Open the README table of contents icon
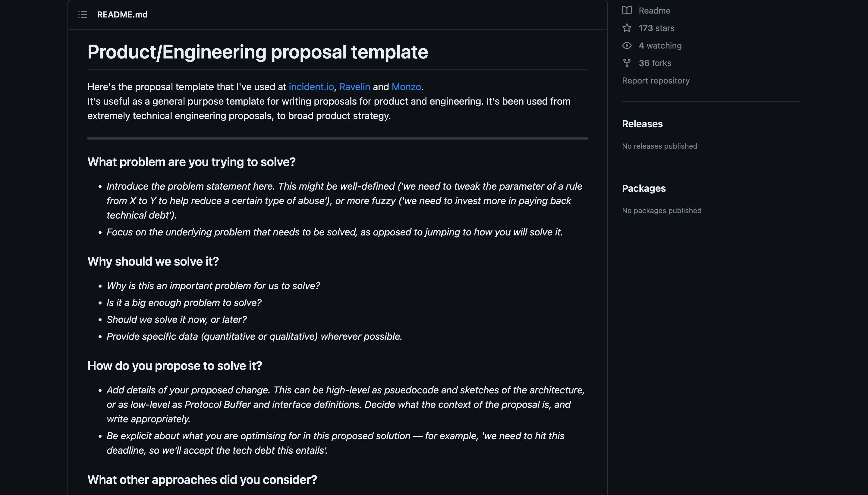868x495 pixels. click(x=83, y=14)
